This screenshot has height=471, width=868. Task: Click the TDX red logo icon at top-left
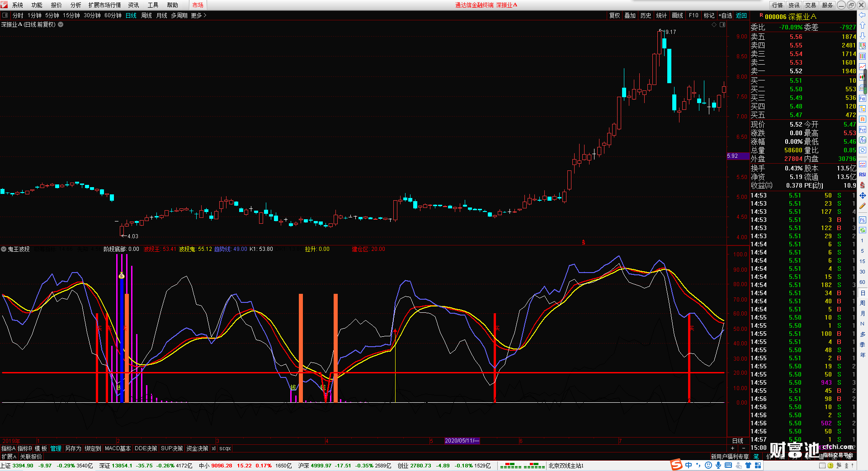coord(4,5)
